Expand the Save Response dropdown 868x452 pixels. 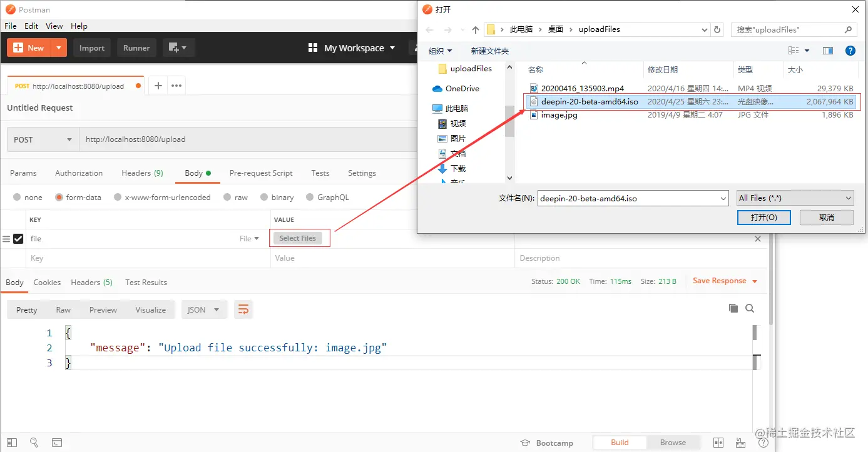pyautogui.click(x=755, y=281)
